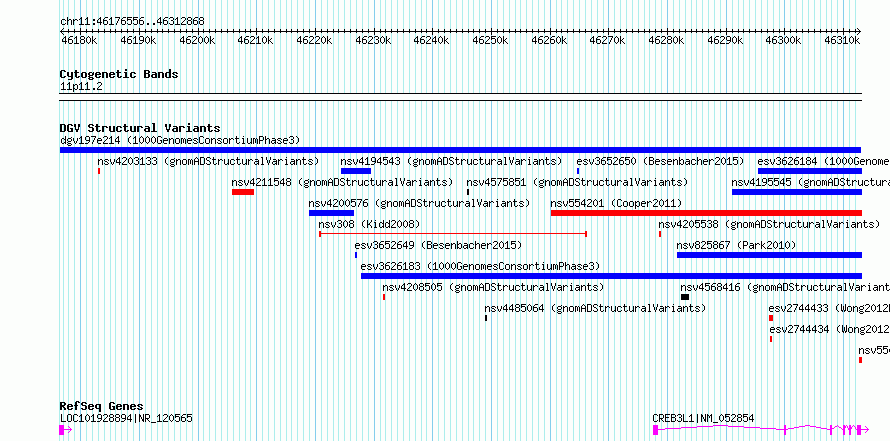Click the nsv554201 (Cooper2011) label

pos(616,203)
